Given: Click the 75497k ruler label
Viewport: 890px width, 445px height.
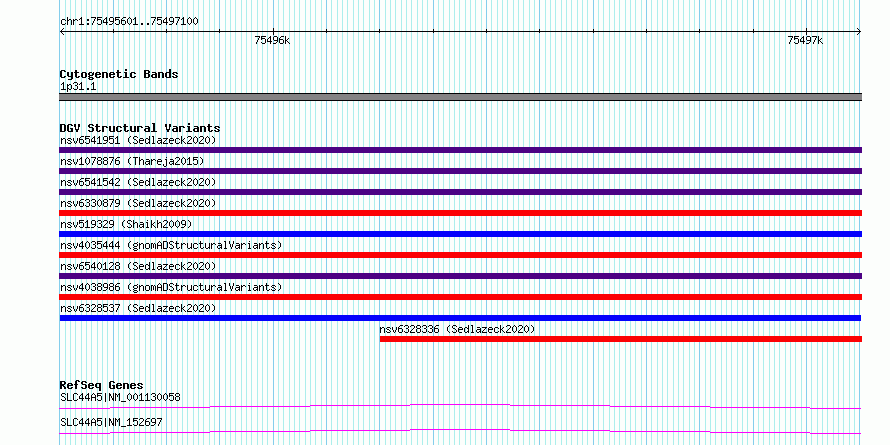Looking at the screenshot, I should click(805, 40).
